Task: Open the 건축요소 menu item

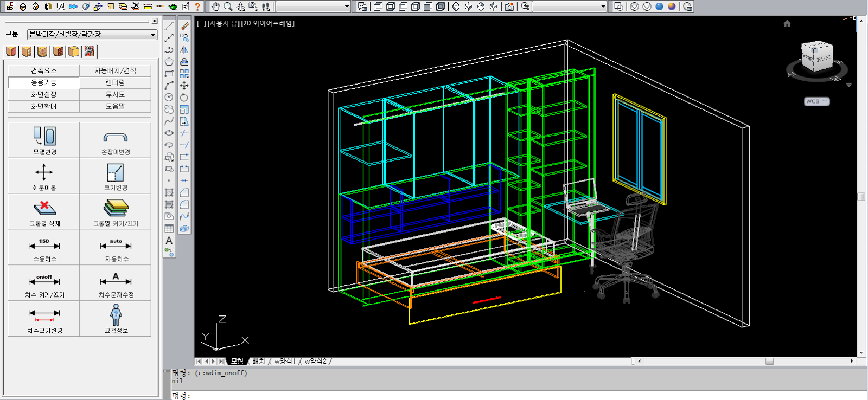Action: [x=44, y=70]
